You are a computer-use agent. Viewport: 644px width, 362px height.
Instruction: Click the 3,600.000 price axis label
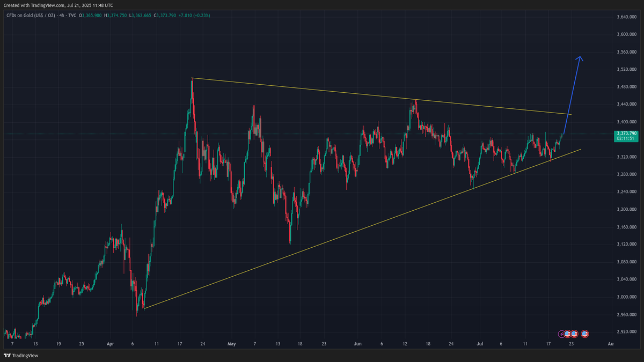627,34
